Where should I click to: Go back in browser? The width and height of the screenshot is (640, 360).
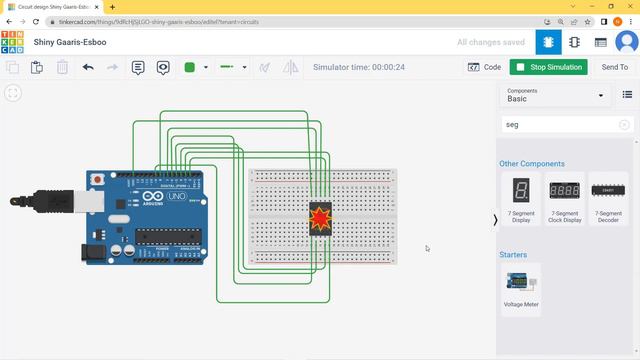9,22
